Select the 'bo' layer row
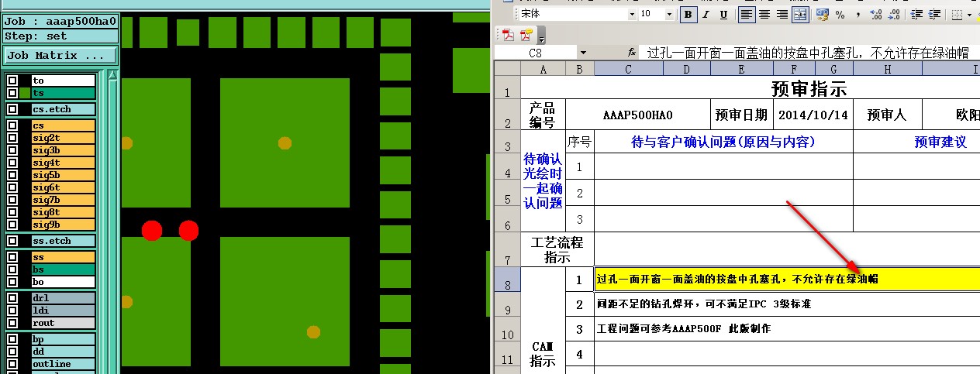980x374 pixels. [x=63, y=282]
